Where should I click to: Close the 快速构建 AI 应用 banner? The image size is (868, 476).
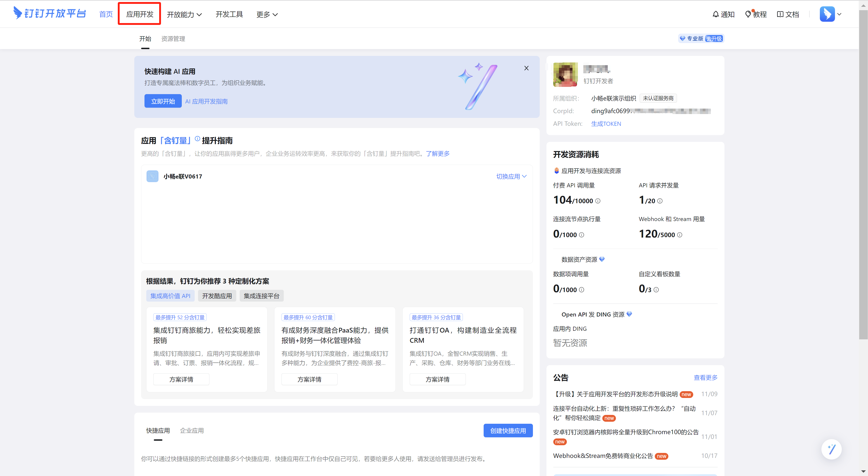pyautogui.click(x=526, y=68)
